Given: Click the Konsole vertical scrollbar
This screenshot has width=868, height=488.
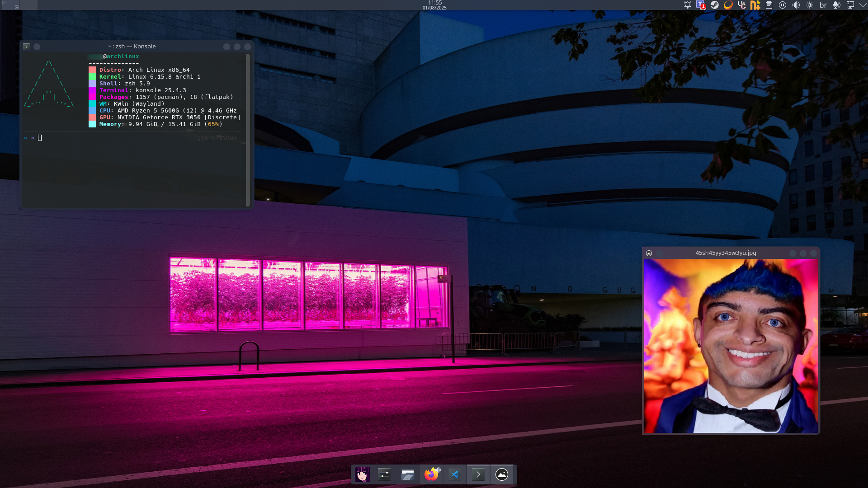Looking at the screenshot, I should (248, 130).
